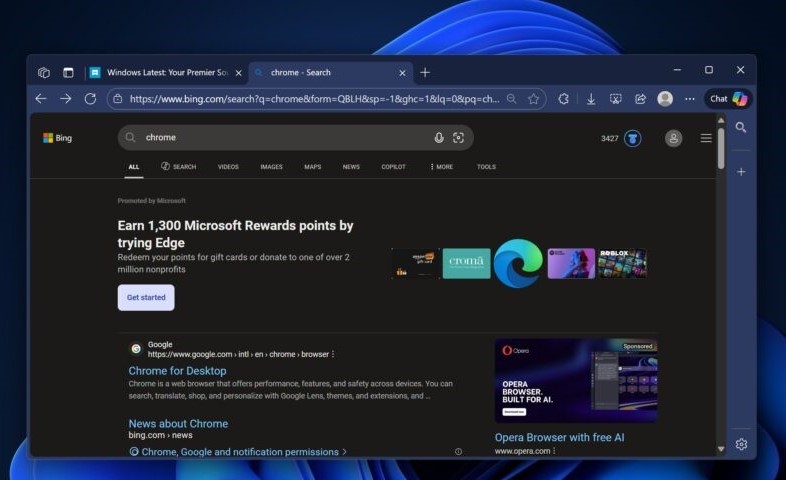786x480 pixels.
Task: Click the Microsoft Rewards medal icon
Action: [x=632, y=138]
